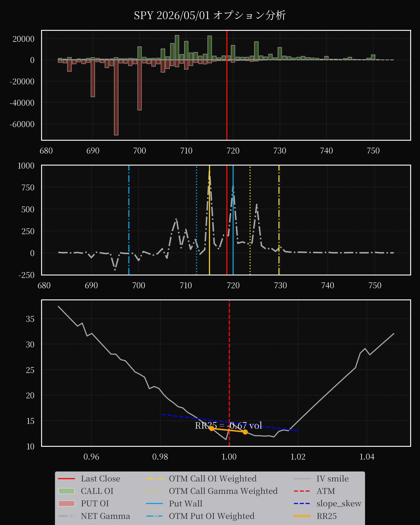Viewport: 420px width, 525px height.
Task: Click the 'RR25' legend label
Action: pos(327,516)
